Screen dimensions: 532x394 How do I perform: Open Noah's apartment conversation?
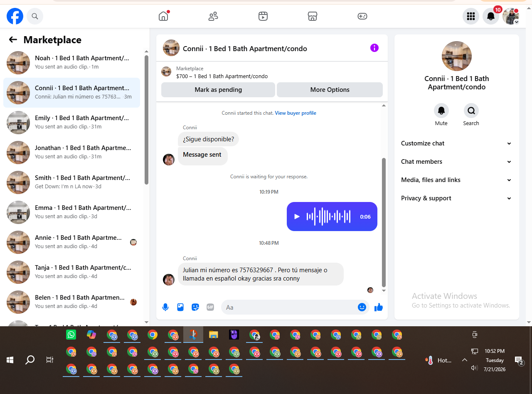pyautogui.click(x=72, y=63)
